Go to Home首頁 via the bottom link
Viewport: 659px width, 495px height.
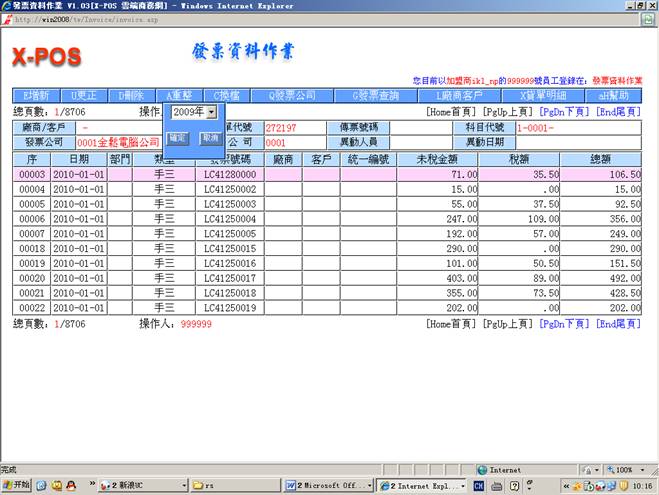pyautogui.click(x=452, y=324)
